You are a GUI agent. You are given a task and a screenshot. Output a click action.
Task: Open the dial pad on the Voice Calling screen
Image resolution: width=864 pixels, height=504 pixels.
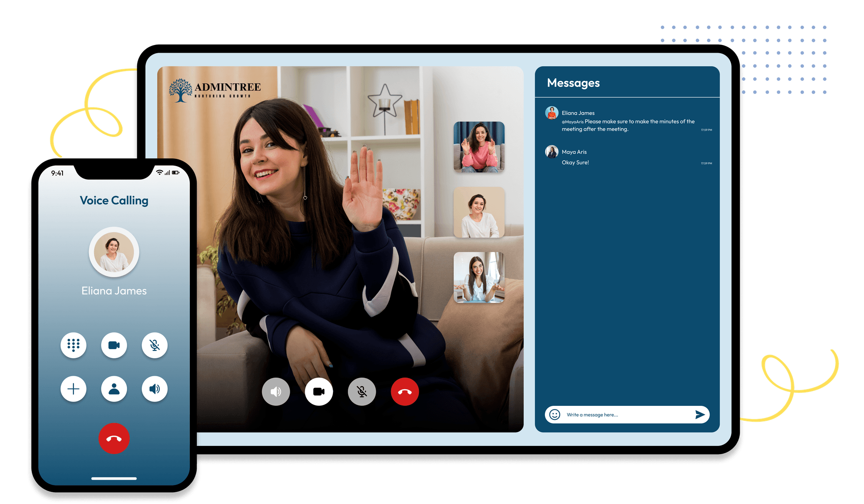(x=73, y=345)
